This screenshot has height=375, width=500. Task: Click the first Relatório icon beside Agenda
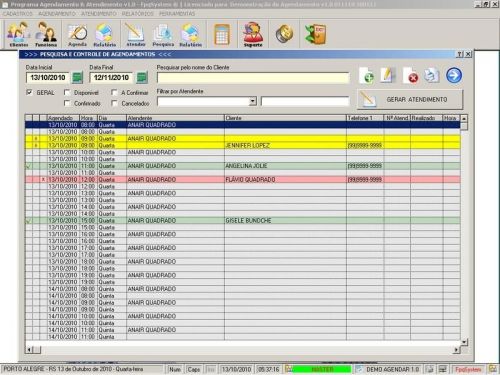pyautogui.click(x=105, y=34)
